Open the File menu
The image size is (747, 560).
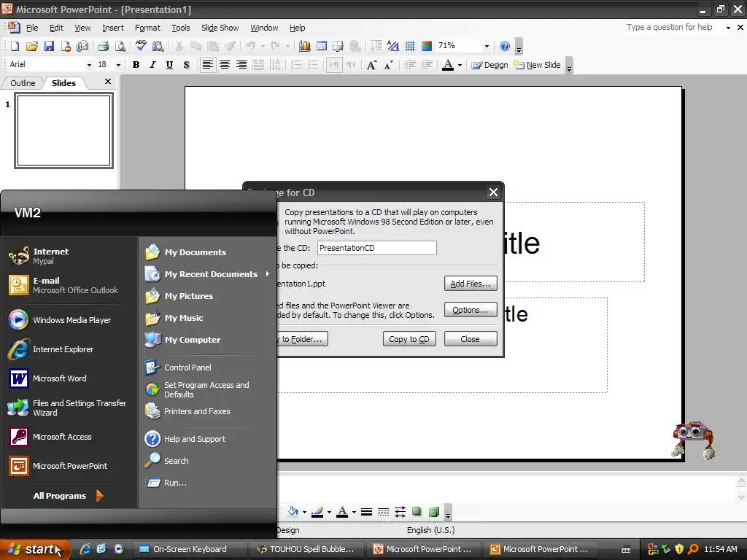[x=32, y=28]
